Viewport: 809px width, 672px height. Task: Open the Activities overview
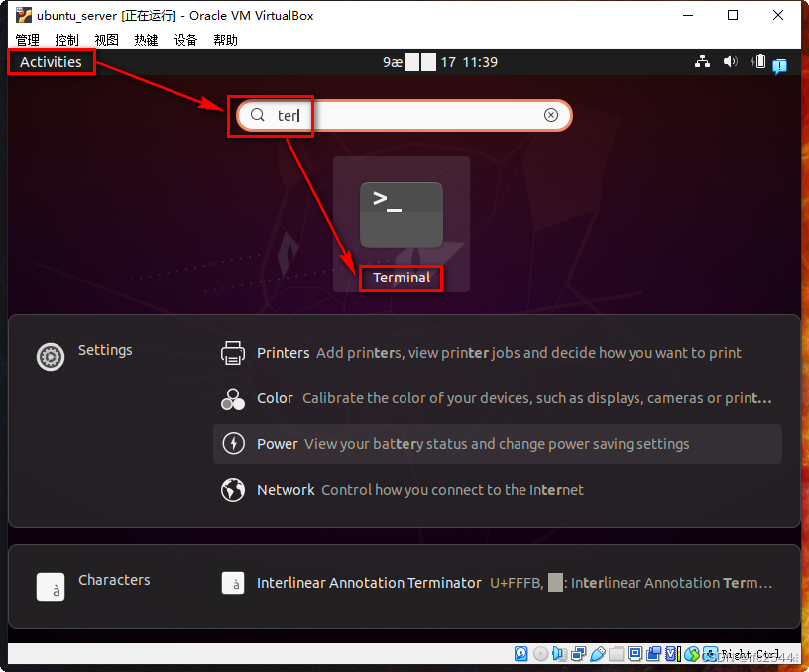click(51, 62)
